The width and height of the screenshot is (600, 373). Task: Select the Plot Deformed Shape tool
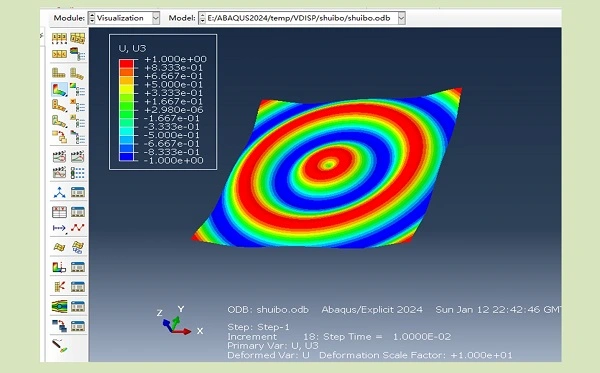[x=77, y=73]
